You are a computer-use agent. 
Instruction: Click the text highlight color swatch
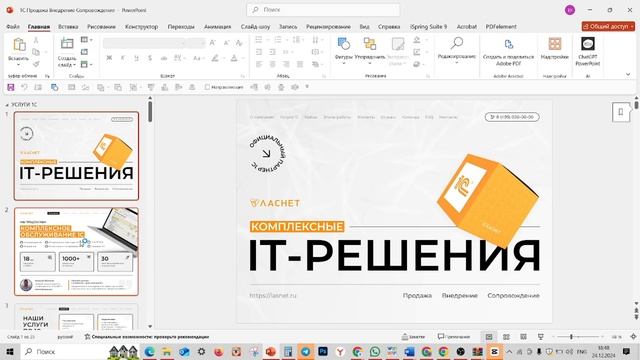[215, 58]
